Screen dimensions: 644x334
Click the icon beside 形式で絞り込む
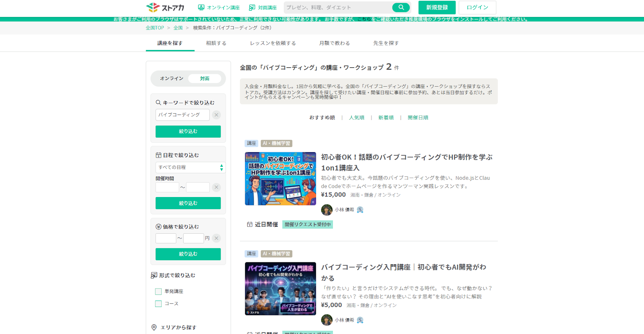[154, 275]
